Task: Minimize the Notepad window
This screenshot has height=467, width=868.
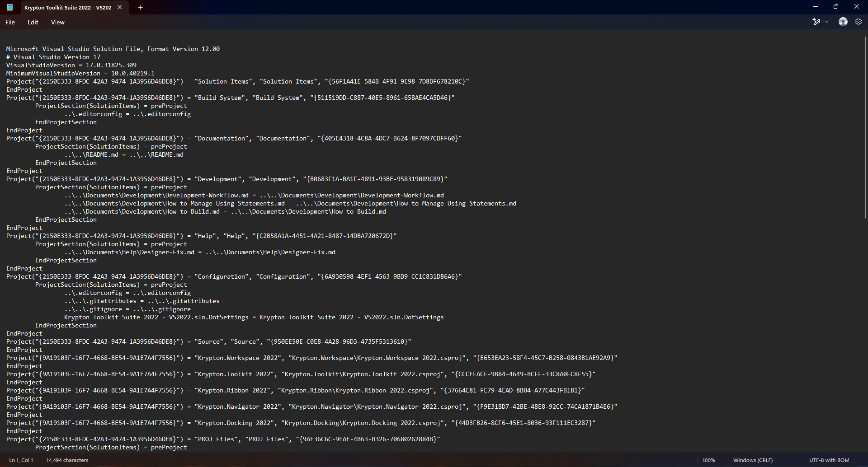Action: point(816,7)
